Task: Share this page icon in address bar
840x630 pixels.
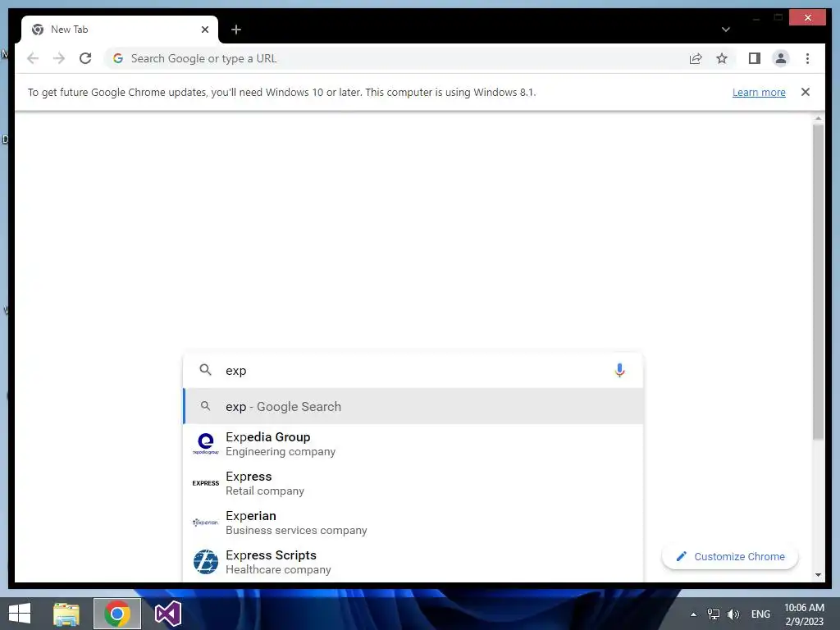Action: tap(696, 58)
